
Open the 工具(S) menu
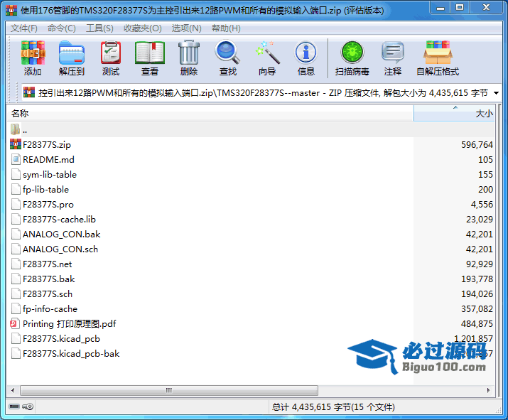point(99,28)
